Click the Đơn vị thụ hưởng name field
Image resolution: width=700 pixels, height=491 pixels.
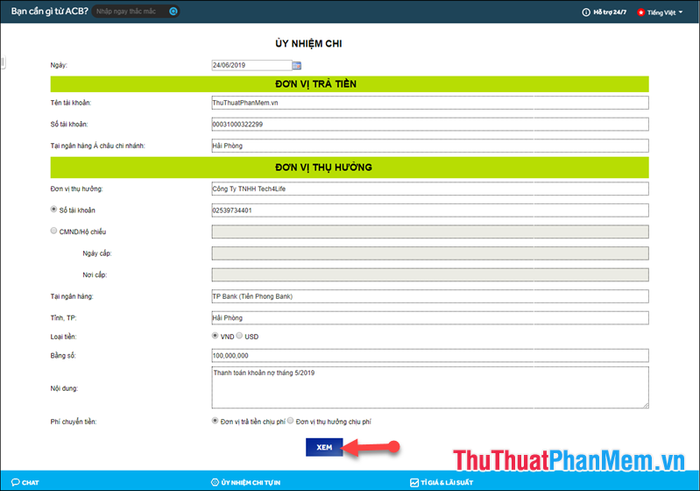pyautogui.click(x=430, y=189)
